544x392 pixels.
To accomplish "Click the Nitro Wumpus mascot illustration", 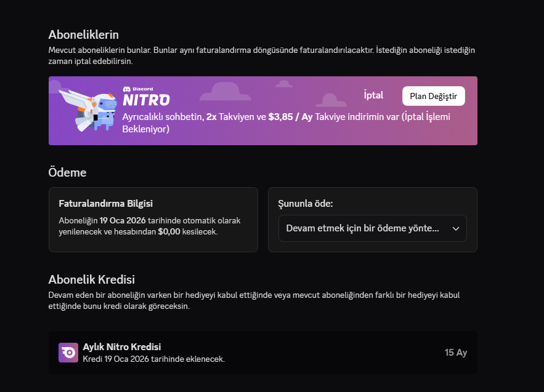I will pyautogui.click(x=88, y=110).
